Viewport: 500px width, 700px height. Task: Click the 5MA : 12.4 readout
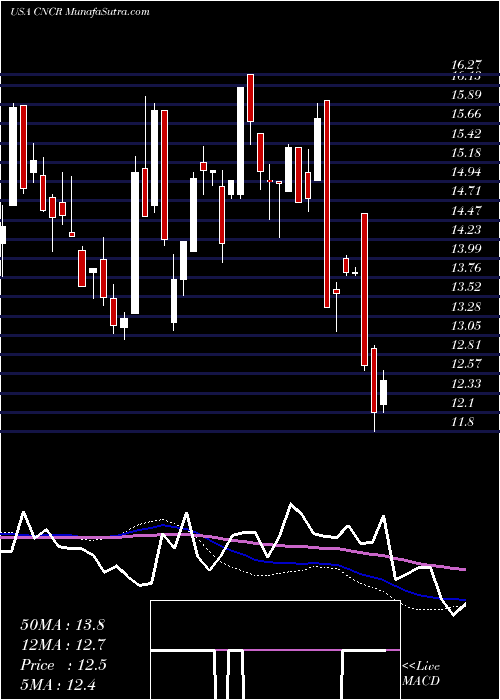(x=58, y=684)
